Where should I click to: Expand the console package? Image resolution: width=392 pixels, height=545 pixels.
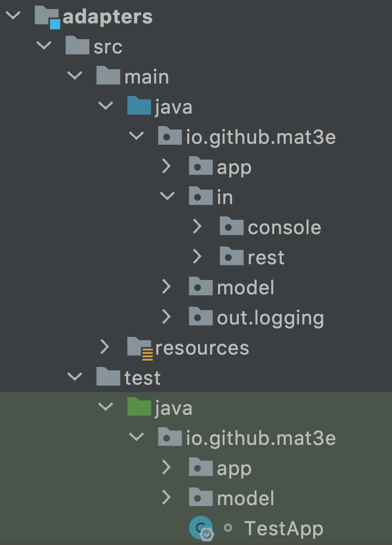197,227
